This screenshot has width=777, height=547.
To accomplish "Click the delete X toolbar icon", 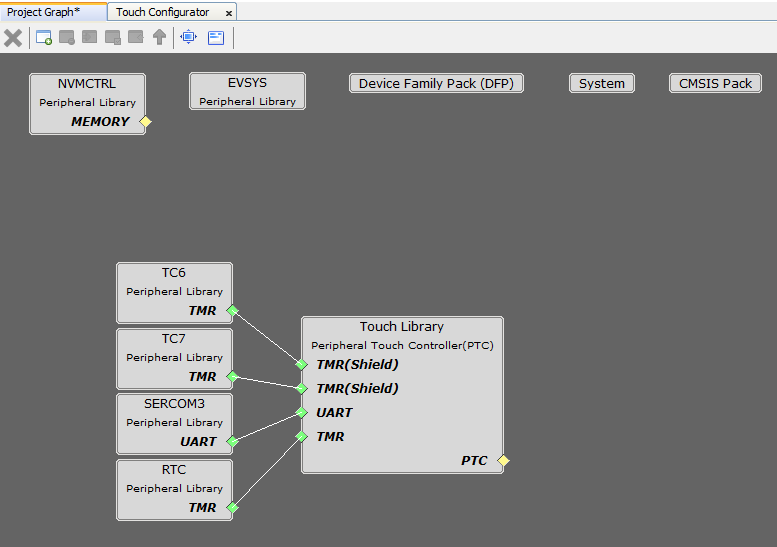I will [x=13, y=38].
